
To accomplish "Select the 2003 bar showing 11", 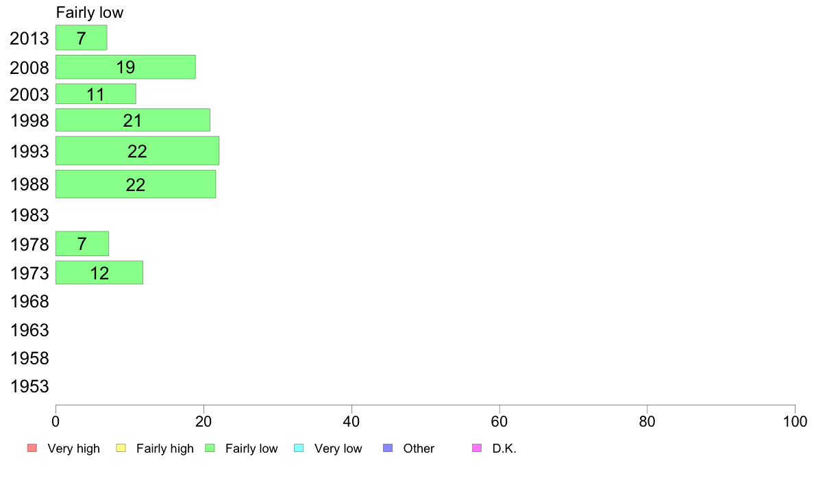I will [x=96, y=94].
